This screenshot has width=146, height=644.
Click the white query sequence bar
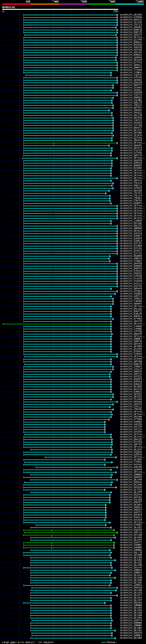click(60, 9)
